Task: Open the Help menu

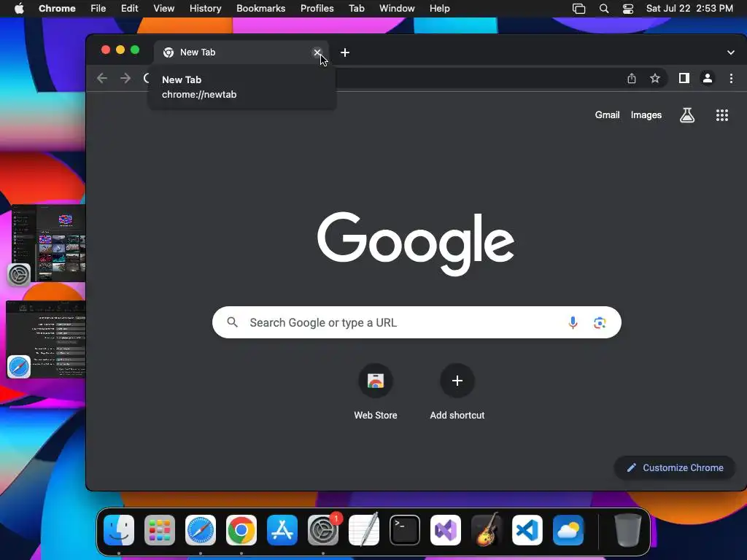Action: coord(439,9)
